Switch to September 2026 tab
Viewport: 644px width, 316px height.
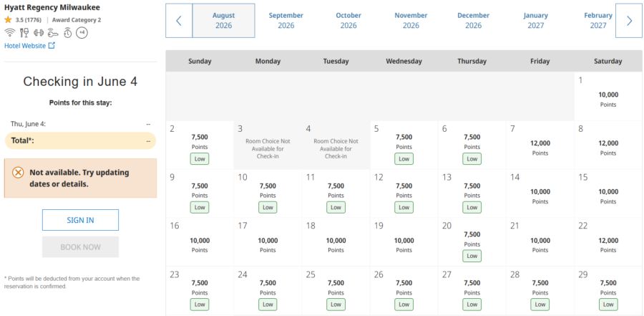[286, 21]
